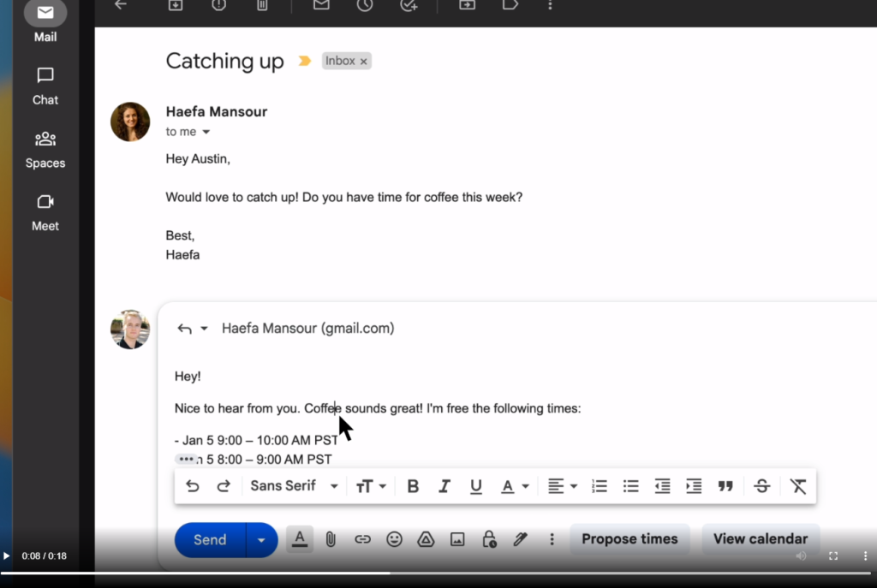
Task: Expand recipient details arrow next to 'to me'
Action: click(x=206, y=133)
